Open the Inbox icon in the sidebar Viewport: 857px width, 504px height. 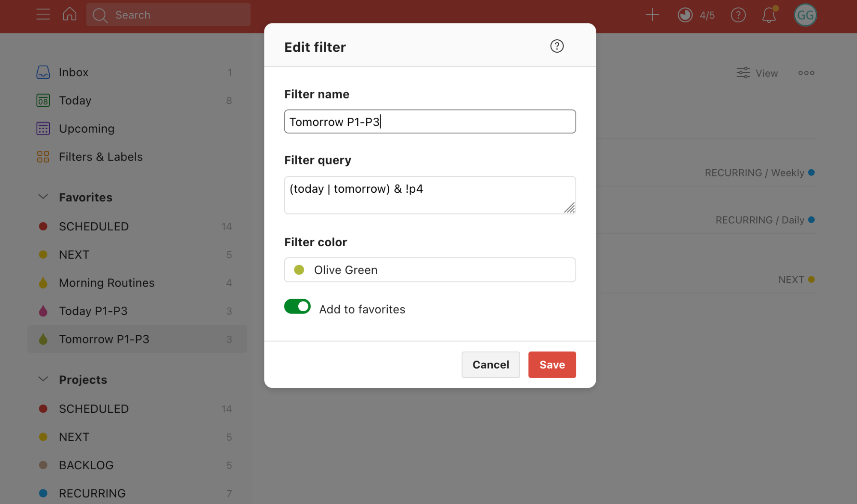[x=43, y=72]
